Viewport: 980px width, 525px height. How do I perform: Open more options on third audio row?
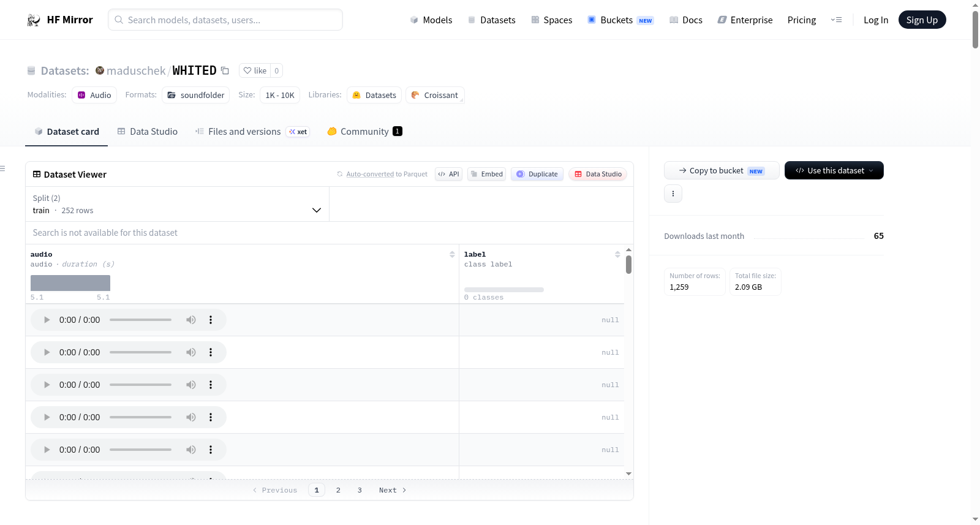[x=211, y=385]
